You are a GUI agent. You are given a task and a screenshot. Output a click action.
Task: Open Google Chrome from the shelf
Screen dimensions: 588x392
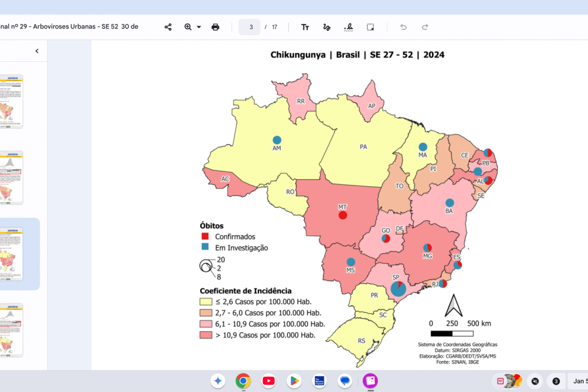click(244, 381)
